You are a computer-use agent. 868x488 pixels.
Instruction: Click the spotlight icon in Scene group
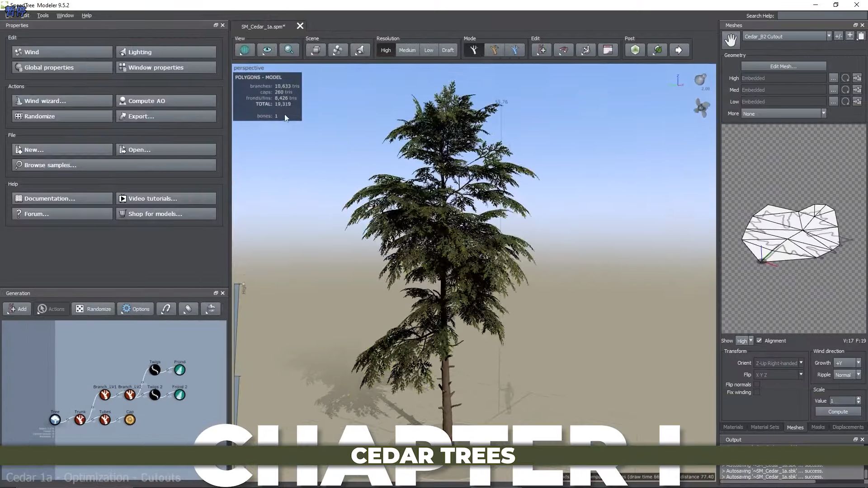[x=360, y=50]
